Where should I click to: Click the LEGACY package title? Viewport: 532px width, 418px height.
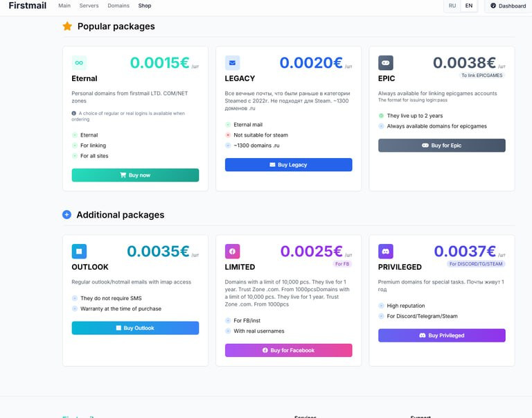pos(240,78)
